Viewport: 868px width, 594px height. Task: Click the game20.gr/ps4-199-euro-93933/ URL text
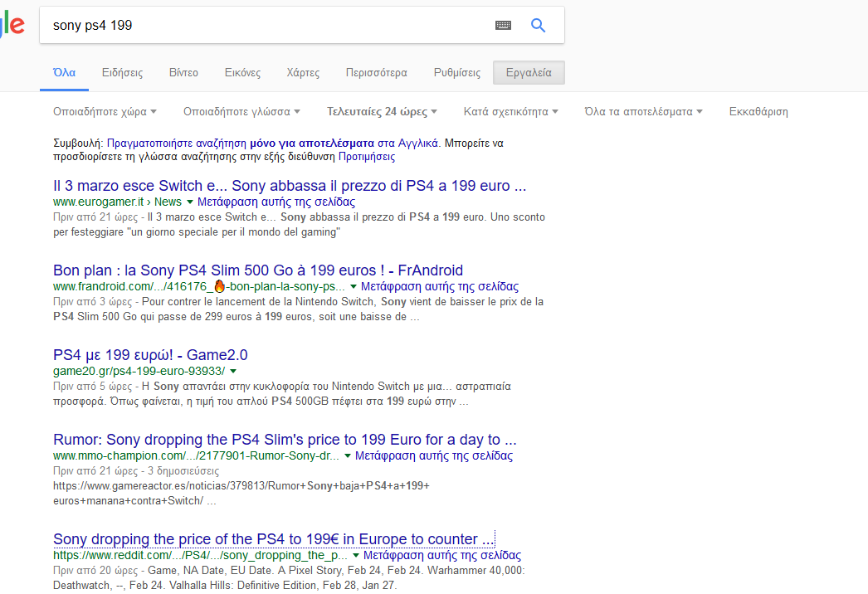[139, 371]
